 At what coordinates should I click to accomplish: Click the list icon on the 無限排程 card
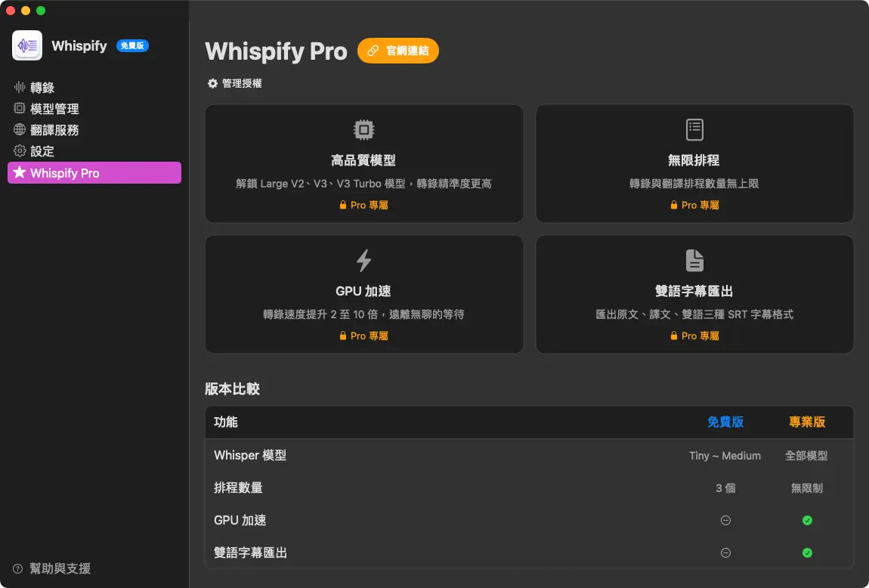click(694, 129)
